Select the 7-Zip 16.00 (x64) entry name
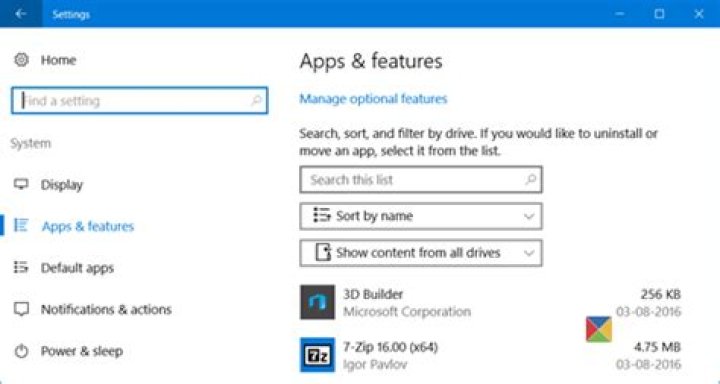This screenshot has width=720, height=384. 390,347
